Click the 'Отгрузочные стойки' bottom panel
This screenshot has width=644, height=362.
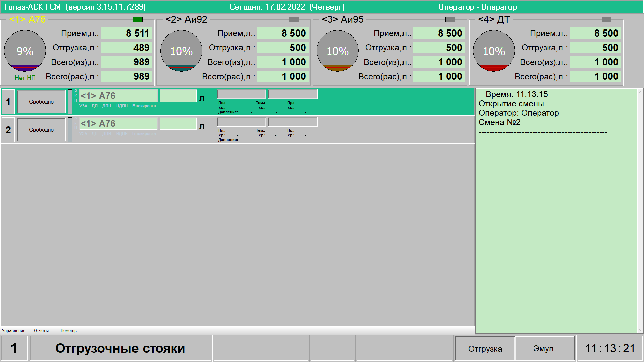point(120,349)
